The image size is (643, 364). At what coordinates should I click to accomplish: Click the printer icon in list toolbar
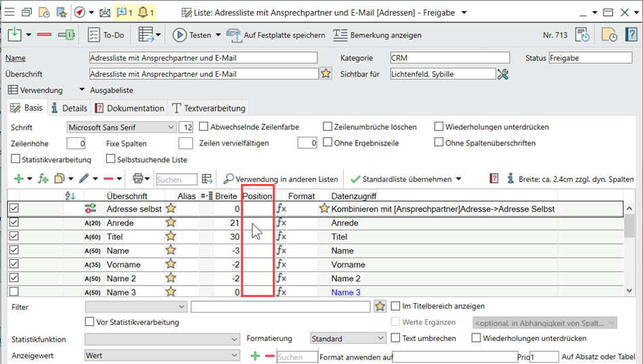pyautogui.click(x=138, y=179)
